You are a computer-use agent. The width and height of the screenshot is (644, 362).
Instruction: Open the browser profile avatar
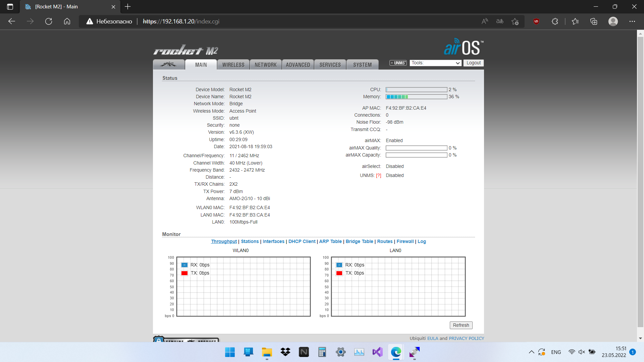coord(613,21)
